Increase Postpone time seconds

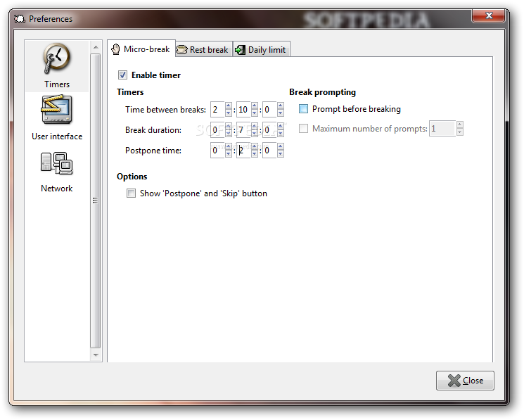(x=281, y=146)
